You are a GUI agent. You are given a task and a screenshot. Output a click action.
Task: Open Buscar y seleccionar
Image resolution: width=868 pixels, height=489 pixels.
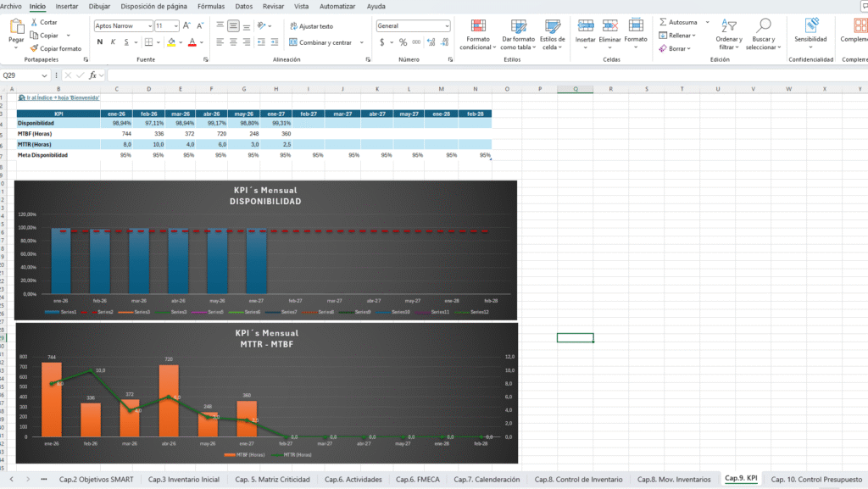[764, 34]
